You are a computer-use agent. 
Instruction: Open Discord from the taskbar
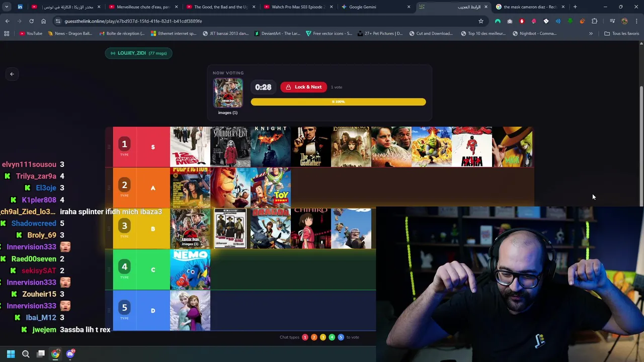[70, 354]
